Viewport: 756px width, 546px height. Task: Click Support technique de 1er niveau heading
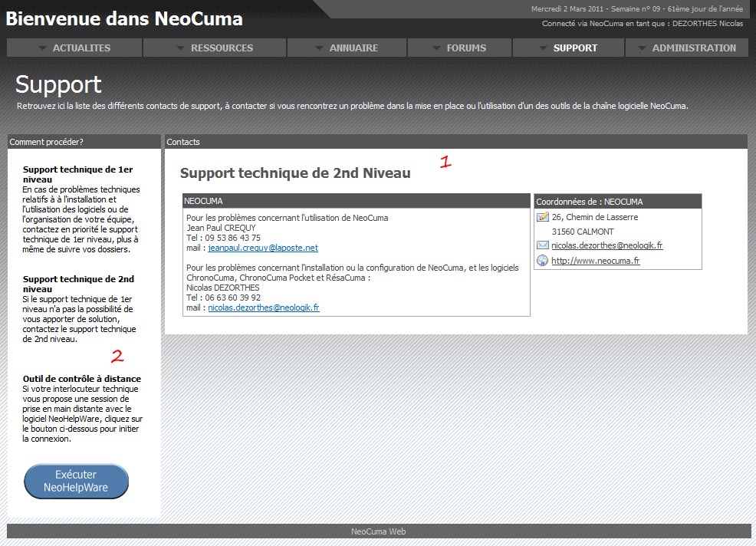pyautogui.click(x=77, y=175)
